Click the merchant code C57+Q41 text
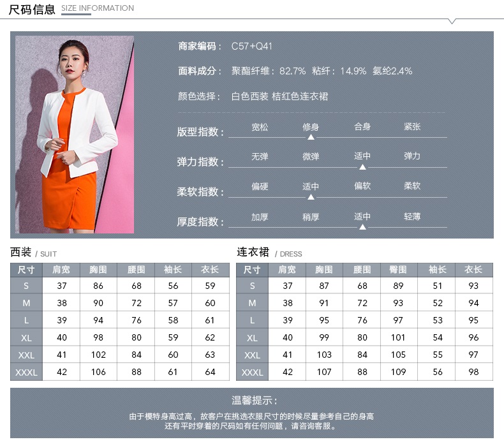 (x=251, y=47)
